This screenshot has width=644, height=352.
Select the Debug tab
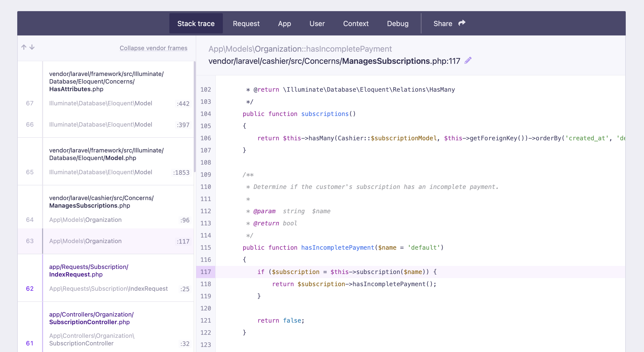point(398,23)
